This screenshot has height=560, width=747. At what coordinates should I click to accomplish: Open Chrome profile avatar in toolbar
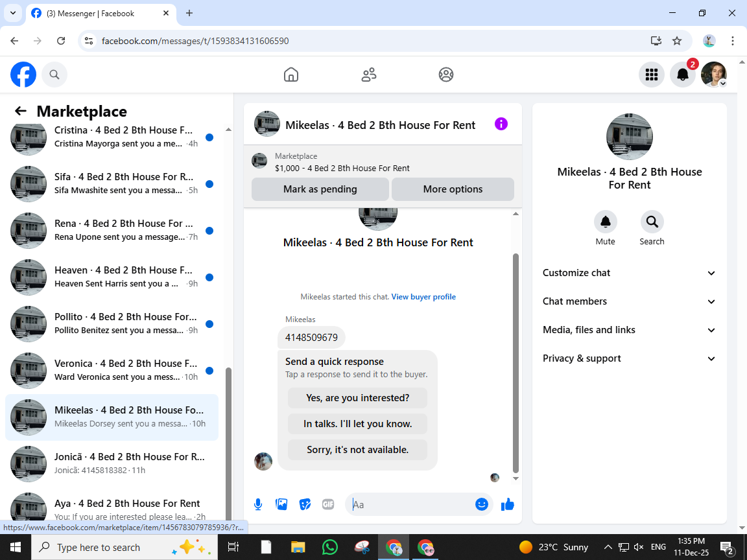(709, 41)
